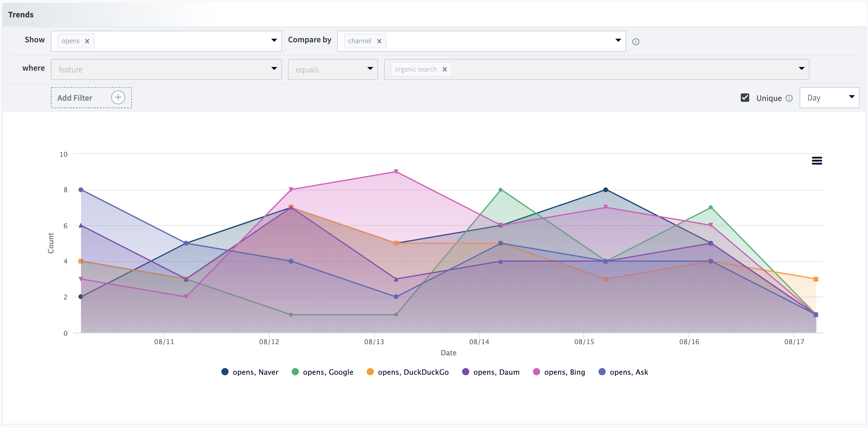Remove the channel tag with its X
Screen dimensions: 868x428
tap(379, 41)
